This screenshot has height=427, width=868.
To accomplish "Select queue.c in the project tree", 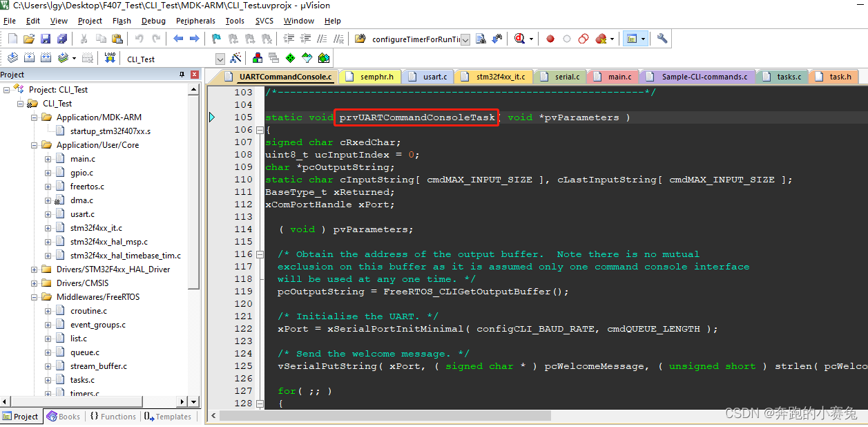I will [85, 352].
